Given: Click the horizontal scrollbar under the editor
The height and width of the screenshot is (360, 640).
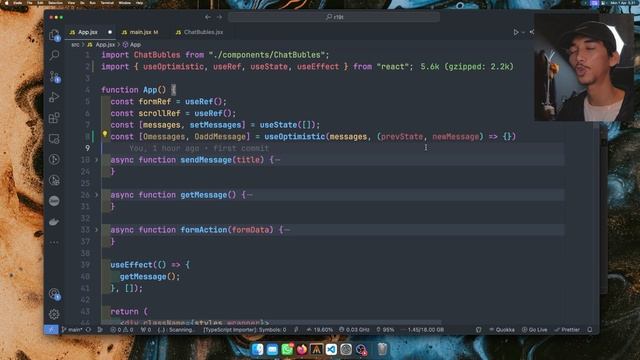Looking at the screenshot, I should tap(271, 322).
